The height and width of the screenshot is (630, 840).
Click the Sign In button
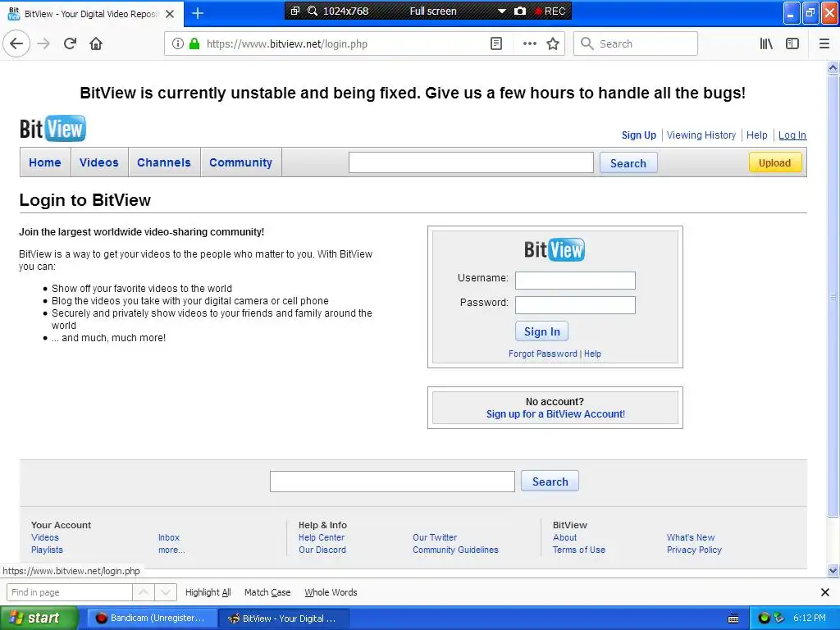pyautogui.click(x=541, y=331)
